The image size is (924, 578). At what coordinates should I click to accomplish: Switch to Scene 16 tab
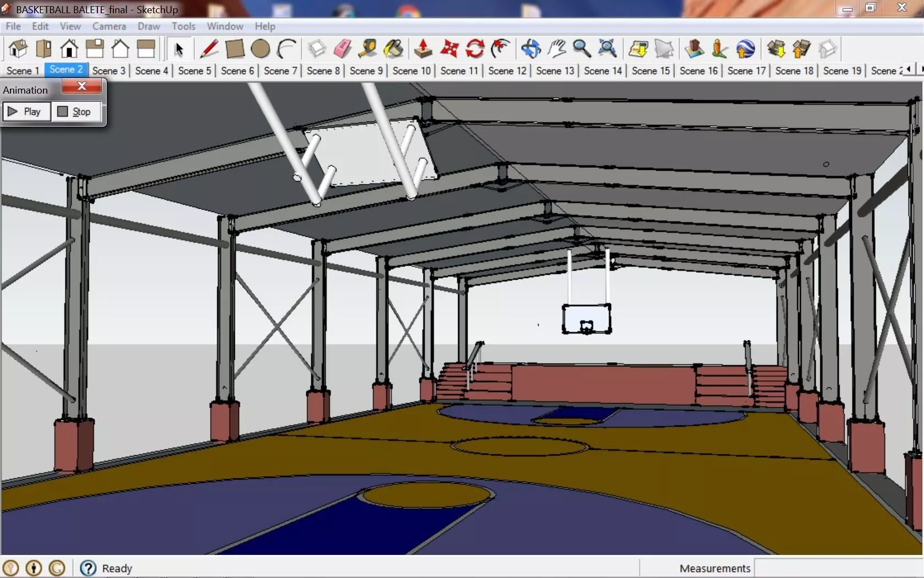click(x=698, y=70)
